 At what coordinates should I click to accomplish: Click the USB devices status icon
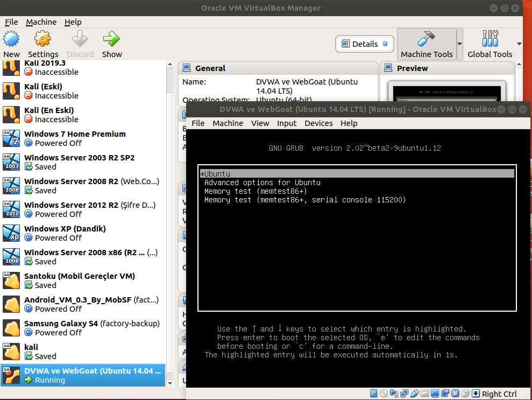[414, 394]
